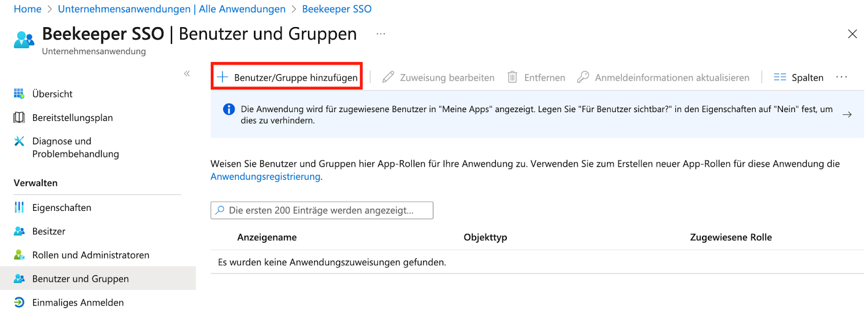The height and width of the screenshot is (317, 868).
Task: Go to Home breadcrumb link
Action: (x=28, y=9)
